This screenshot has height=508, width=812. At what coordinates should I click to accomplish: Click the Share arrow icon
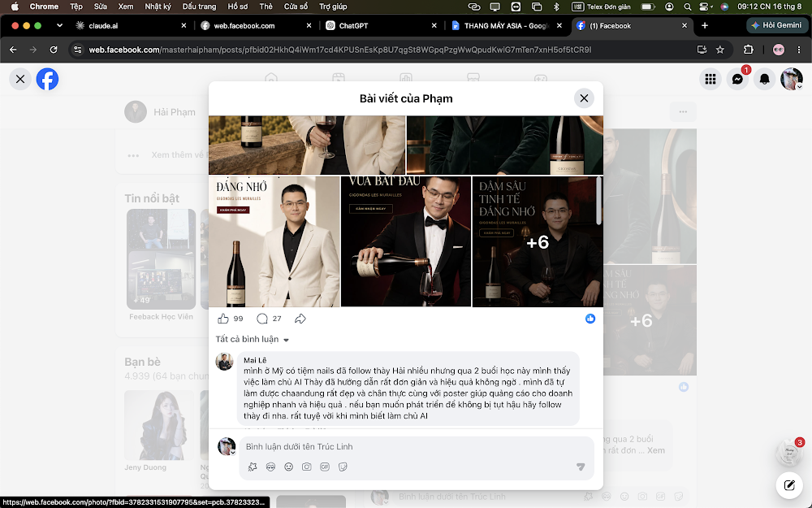click(300, 319)
